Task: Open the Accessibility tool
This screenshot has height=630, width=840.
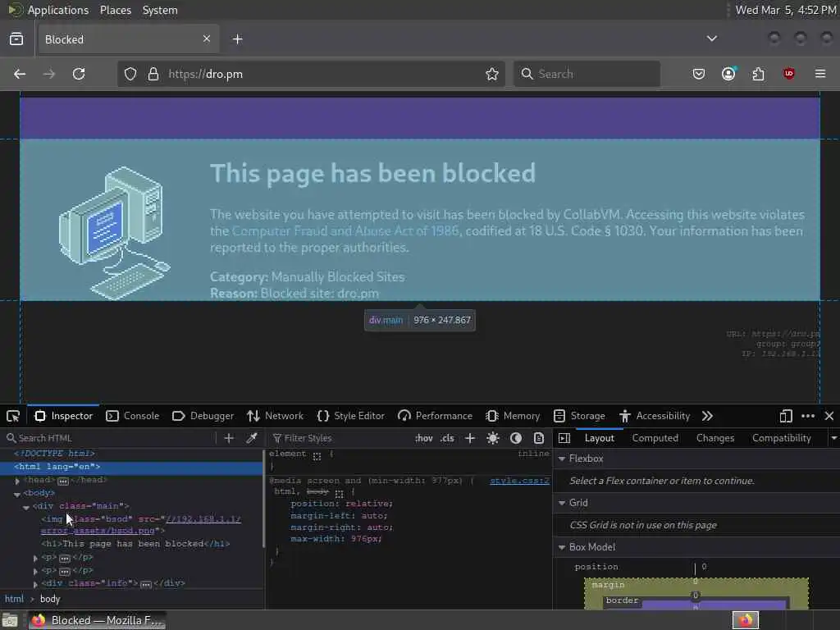Action: click(654, 416)
